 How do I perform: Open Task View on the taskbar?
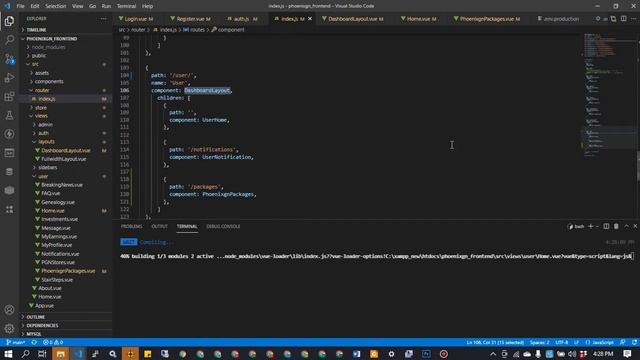pos(42,353)
